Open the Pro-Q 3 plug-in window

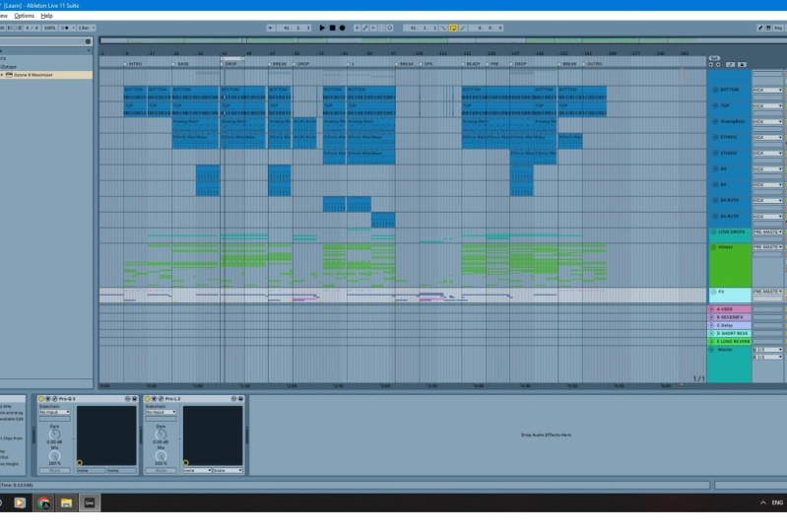tap(55, 399)
